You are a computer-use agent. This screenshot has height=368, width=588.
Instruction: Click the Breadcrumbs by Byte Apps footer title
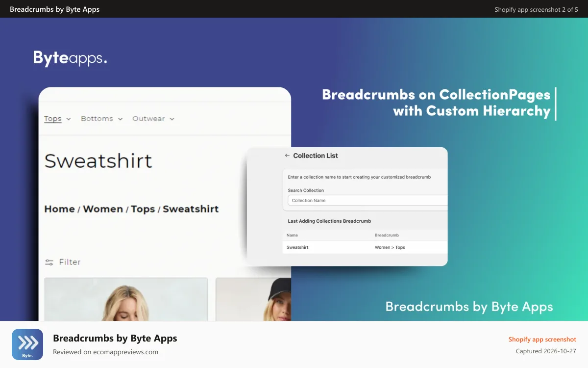pos(115,338)
